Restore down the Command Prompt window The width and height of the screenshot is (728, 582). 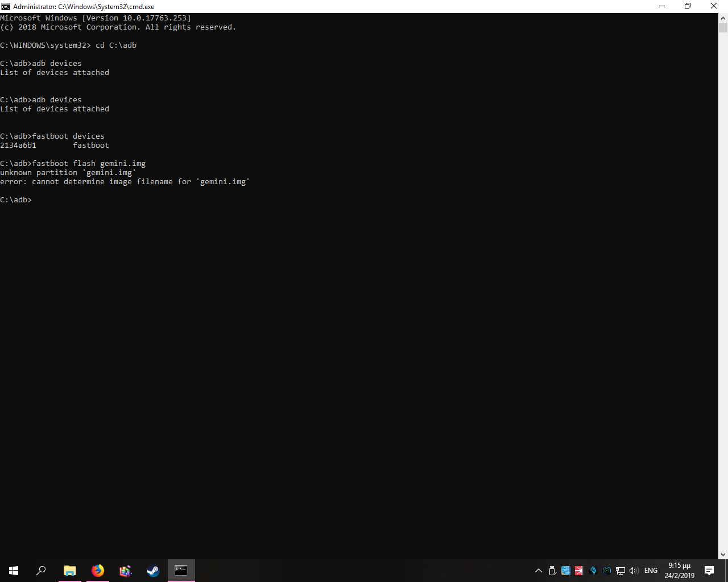click(688, 6)
